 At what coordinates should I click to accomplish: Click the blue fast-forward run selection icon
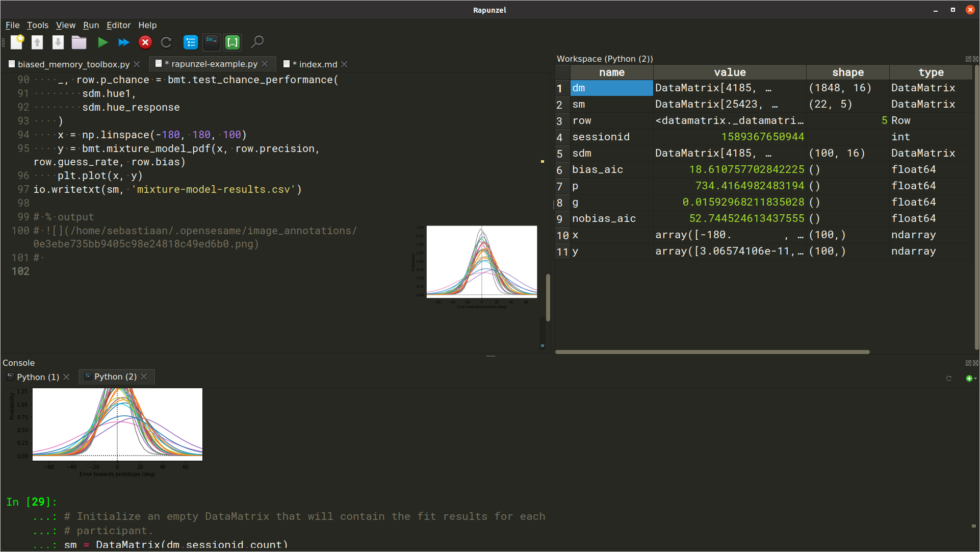pos(124,42)
